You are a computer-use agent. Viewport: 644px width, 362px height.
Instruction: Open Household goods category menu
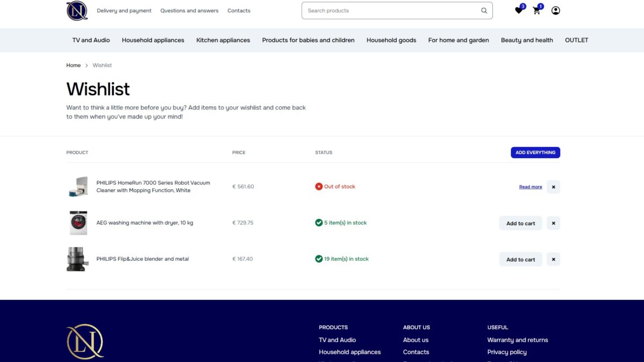click(391, 40)
